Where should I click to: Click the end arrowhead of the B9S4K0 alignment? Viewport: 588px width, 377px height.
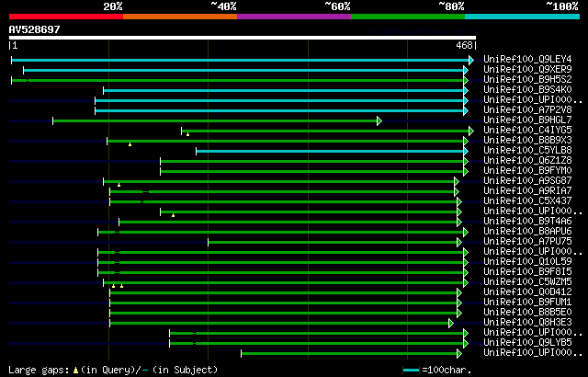coord(466,90)
